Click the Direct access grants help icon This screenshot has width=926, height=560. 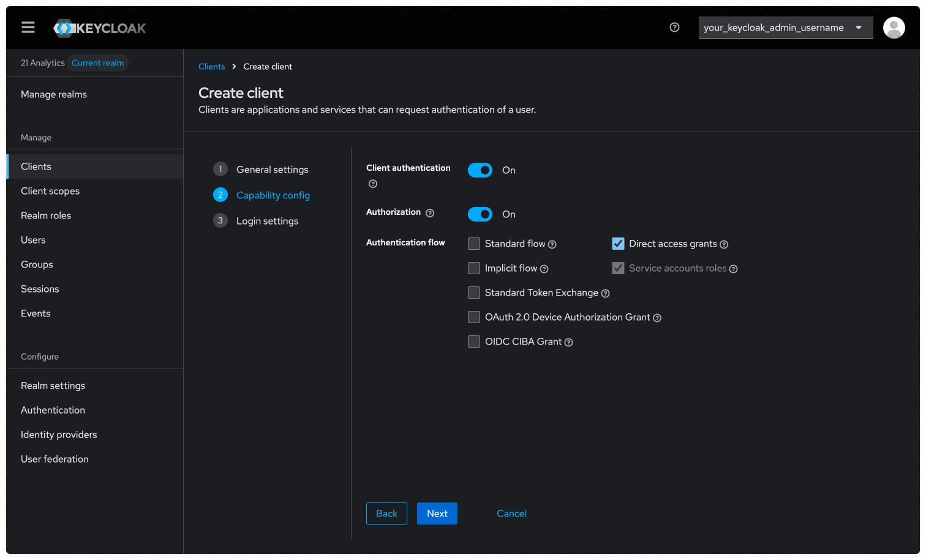(x=724, y=244)
